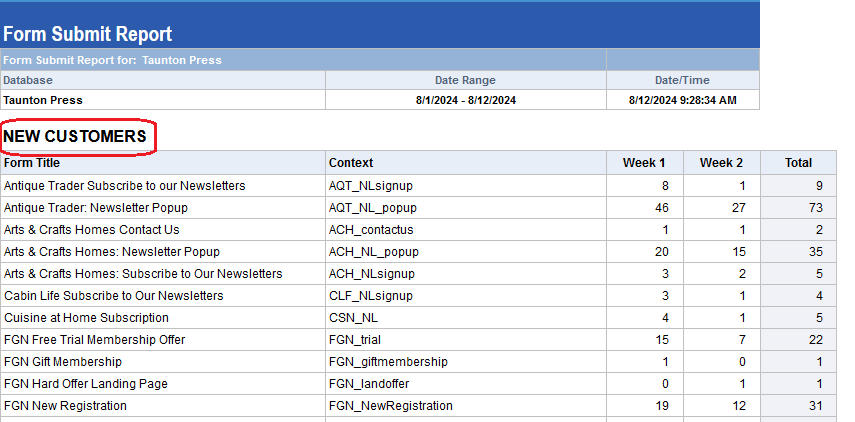Select the Antique Trader: Newsletter Popup row

[x=96, y=208]
